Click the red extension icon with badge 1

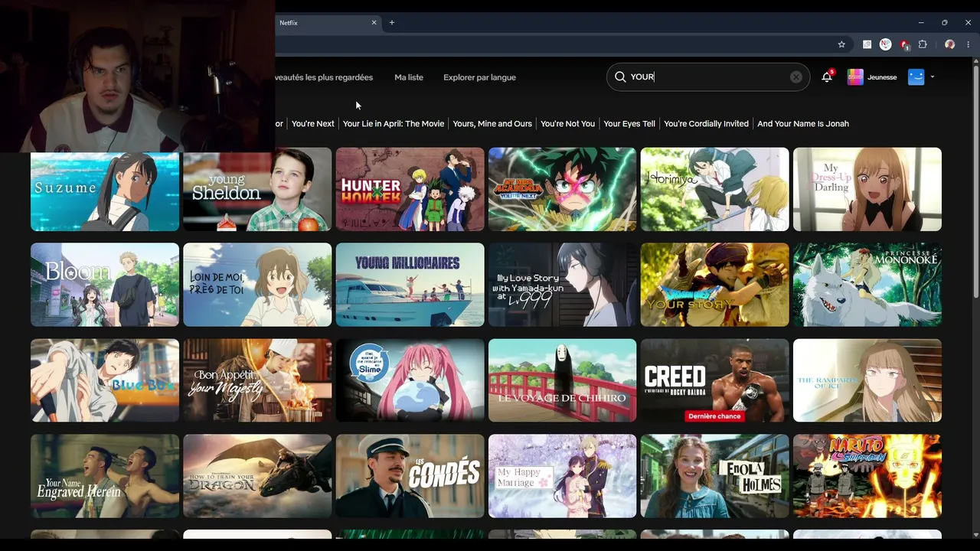click(904, 44)
